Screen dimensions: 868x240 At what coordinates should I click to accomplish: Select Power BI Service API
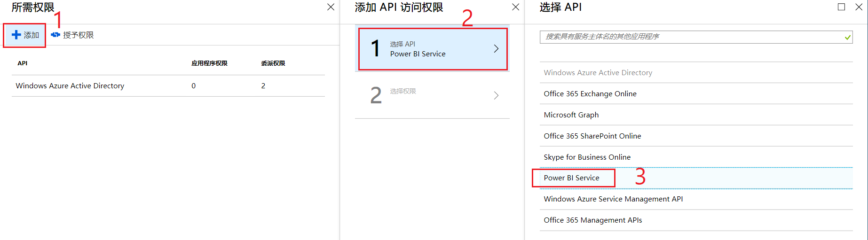pos(571,178)
